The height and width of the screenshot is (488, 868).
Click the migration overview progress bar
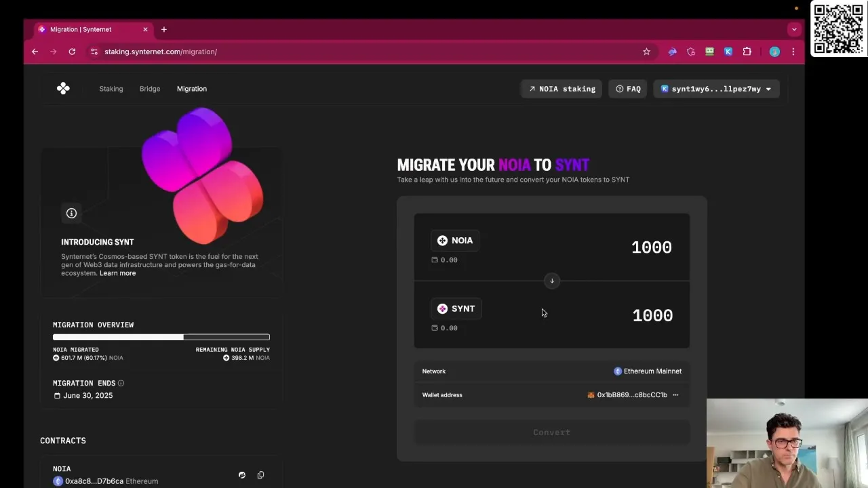[x=161, y=337]
